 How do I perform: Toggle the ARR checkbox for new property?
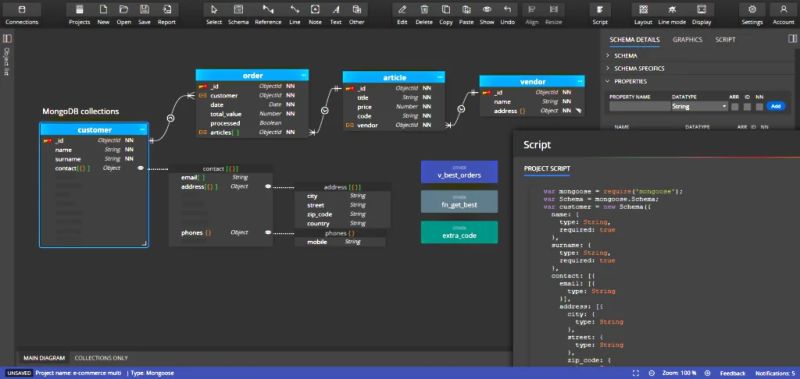pos(735,107)
